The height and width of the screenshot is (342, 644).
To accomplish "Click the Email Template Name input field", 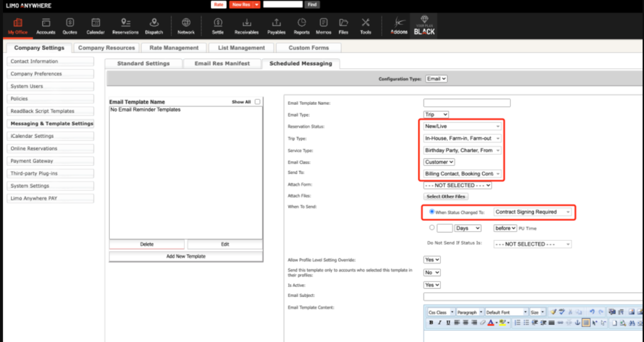I will pyautogui.click(x=467, y=103).
